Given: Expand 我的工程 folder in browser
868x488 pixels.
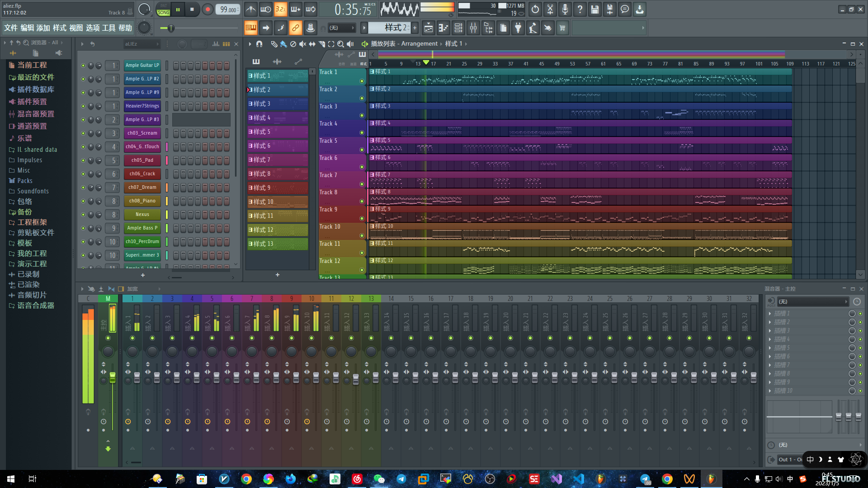Looking at the screenshot, I should point(32,253).
